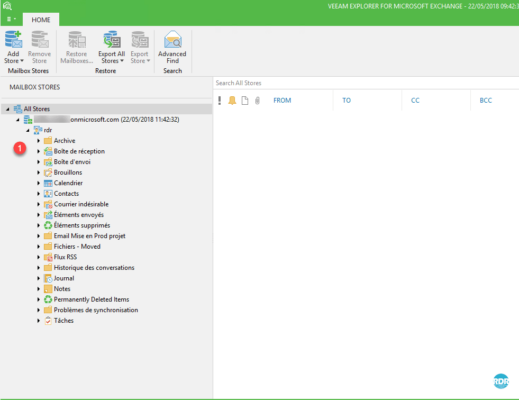Click the onmicrosoft.com store database icon
Viewport: 519px width, 400px height.
coord(28,119)
